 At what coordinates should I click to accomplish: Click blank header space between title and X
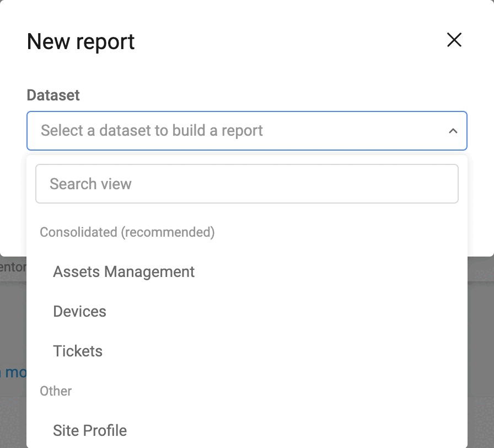(287, 41)
